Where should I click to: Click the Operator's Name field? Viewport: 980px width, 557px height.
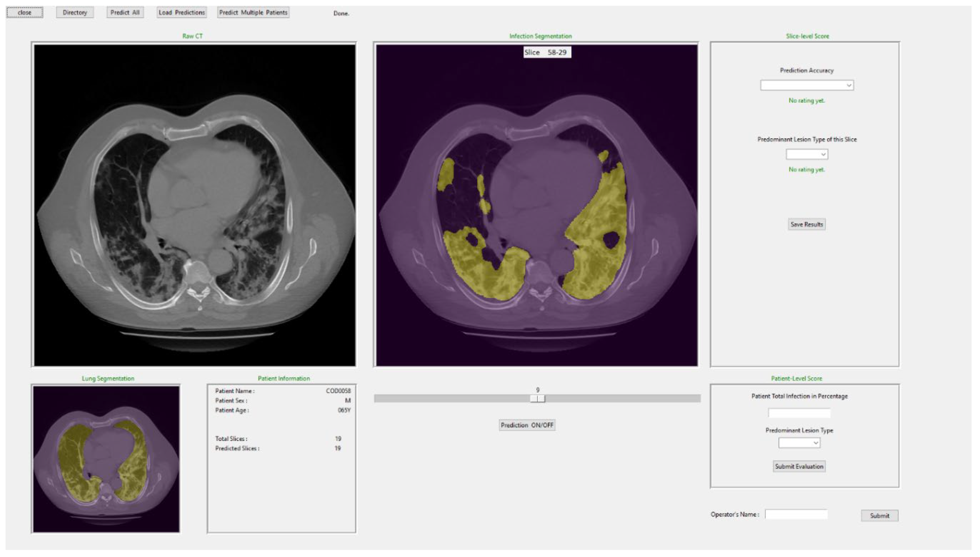[x=796, y=515]
